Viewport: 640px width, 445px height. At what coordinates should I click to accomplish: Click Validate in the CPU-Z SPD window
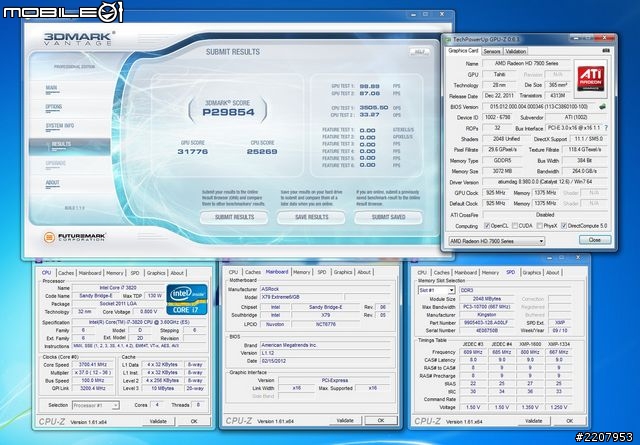tap(533, 421)
